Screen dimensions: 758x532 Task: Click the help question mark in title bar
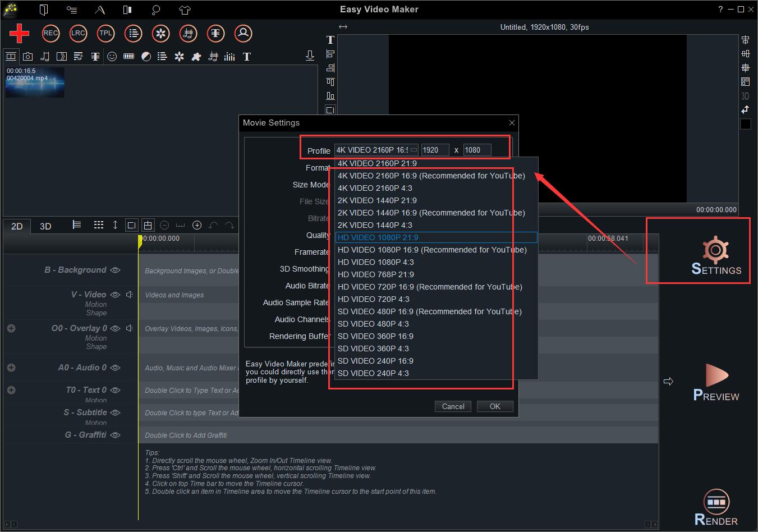point(721,10)
